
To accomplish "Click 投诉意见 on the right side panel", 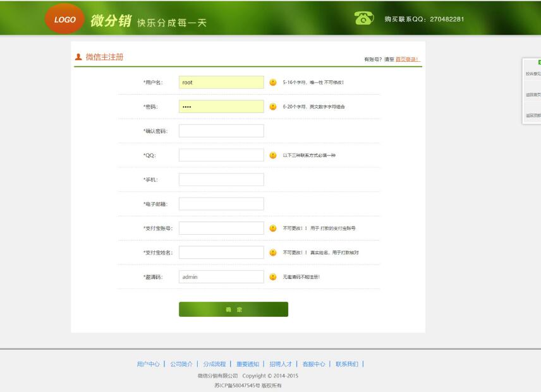I will click(x=534, y=72).
